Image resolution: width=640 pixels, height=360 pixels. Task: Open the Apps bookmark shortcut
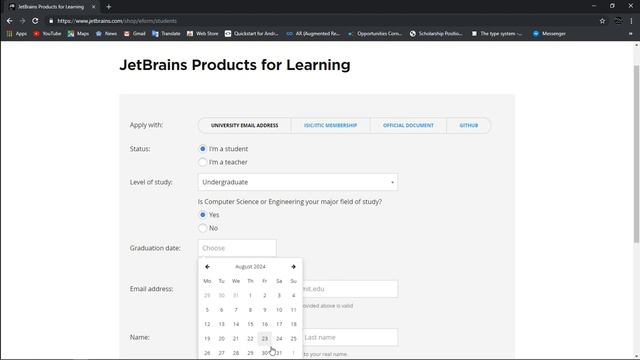click(16, 33)
